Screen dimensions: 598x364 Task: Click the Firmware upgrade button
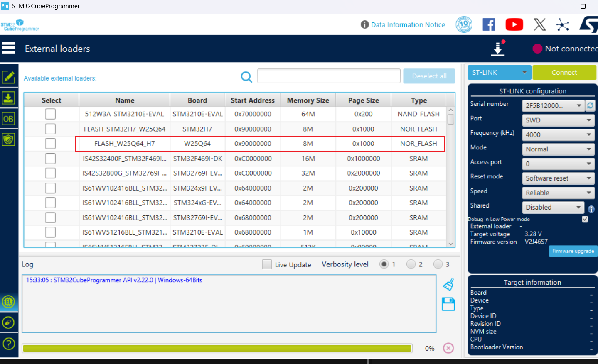[573, 251]
